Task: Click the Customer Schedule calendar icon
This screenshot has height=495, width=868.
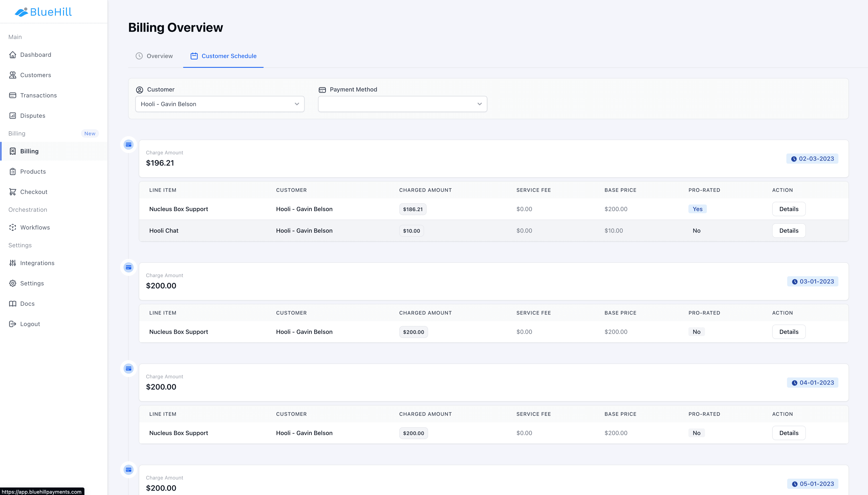Action: tap(194, 56)
